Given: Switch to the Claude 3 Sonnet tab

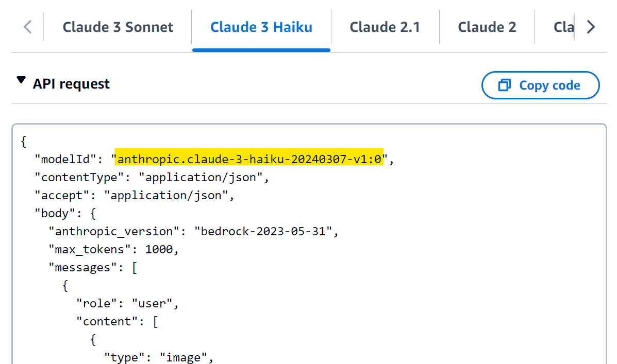Looking at the screenshot, I should pyautogui.click(x=118, y=27).
